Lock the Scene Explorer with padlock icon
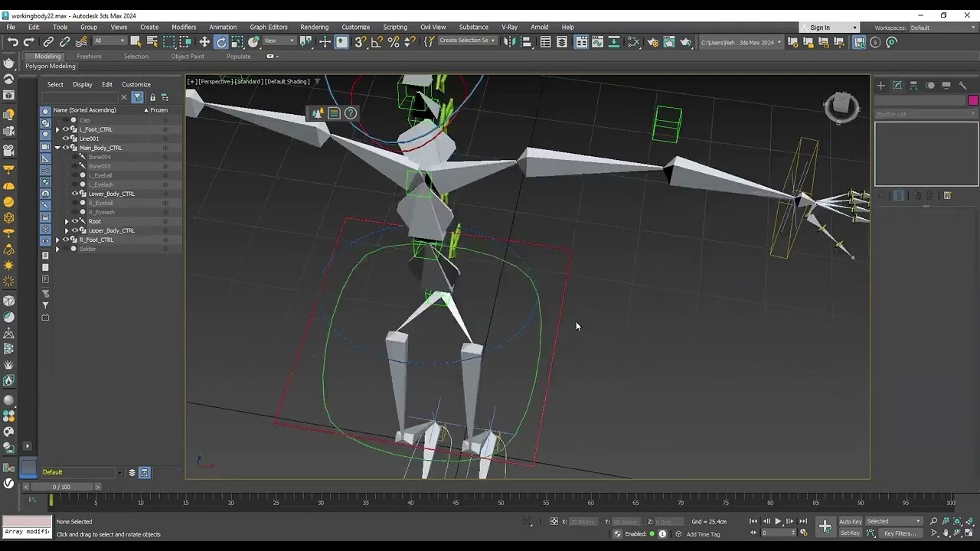This screenshot has width=980, height=551. 152,97
